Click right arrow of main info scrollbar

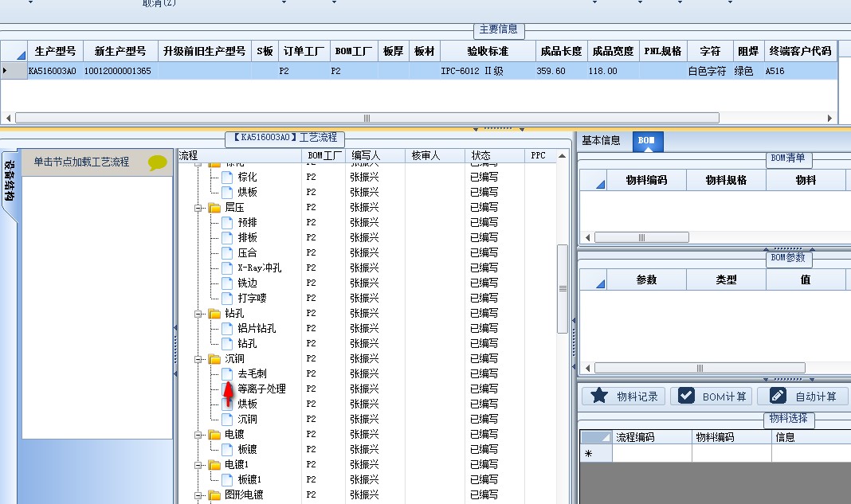tap(829, 119)
